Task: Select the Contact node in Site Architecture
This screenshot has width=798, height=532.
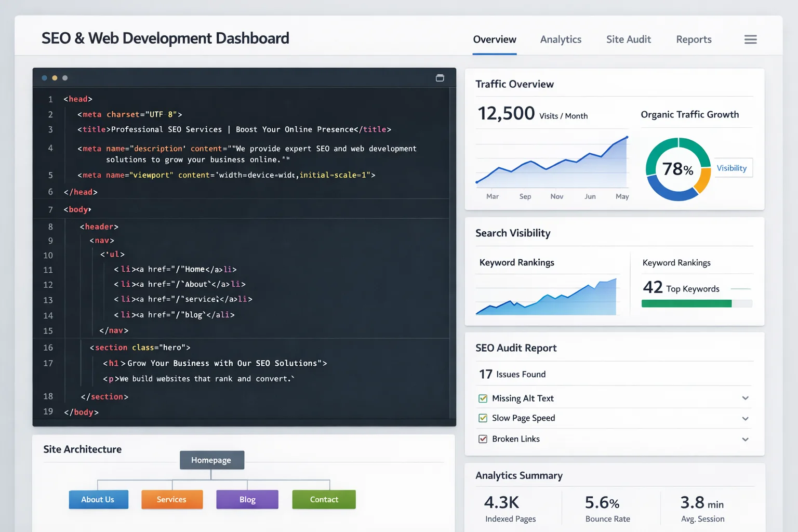Action: pos(324,499)
